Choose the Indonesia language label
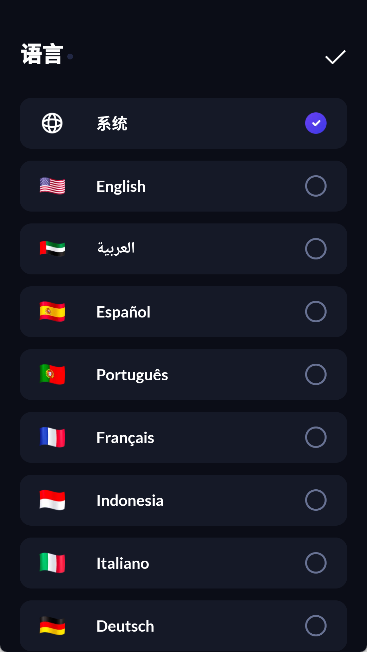The height and width of the screenshot is (652, 367). [x=130, y=500]
